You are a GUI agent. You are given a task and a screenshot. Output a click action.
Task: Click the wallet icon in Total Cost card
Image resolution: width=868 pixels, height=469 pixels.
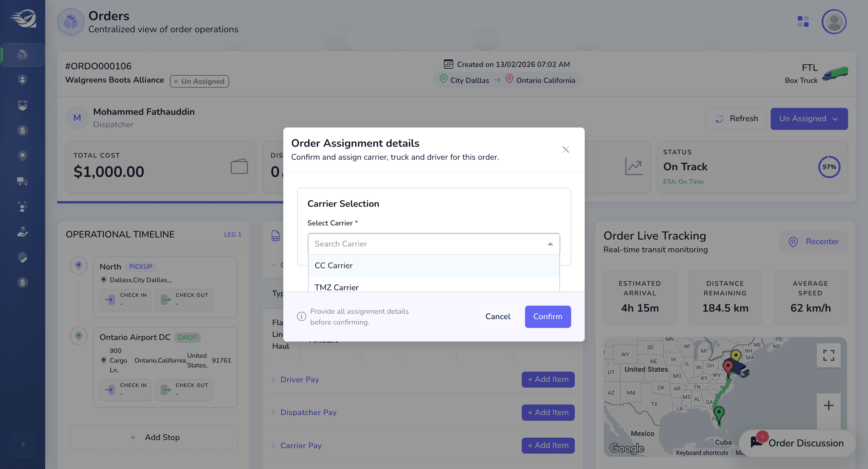[x=239, y=166]
